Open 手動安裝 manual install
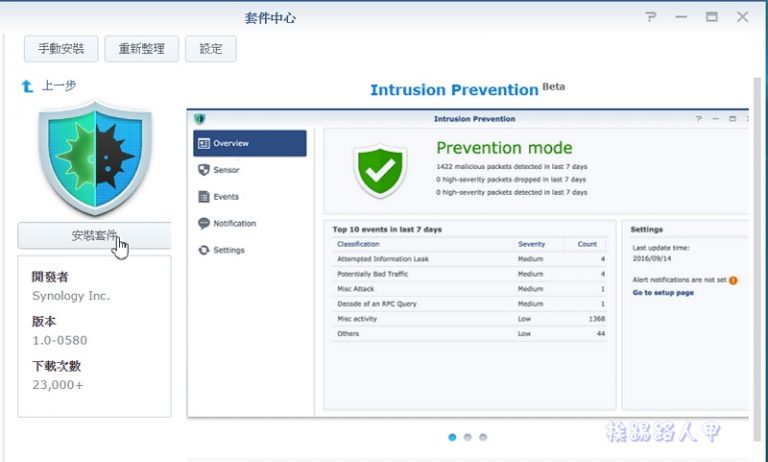Image resolution: width=768 pixels, height=462 pixels. [x=61, y=49]
